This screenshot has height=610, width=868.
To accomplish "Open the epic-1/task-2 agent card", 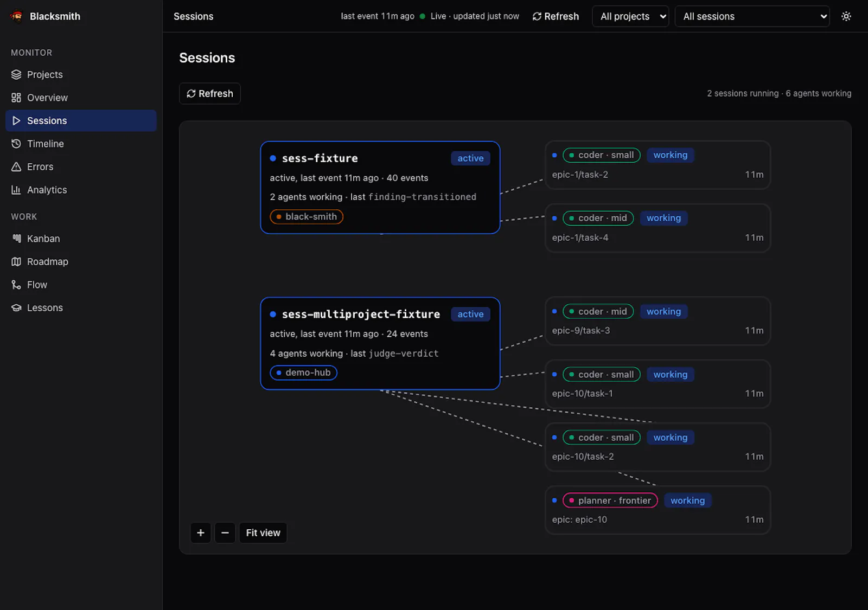I will click(658, 165).
